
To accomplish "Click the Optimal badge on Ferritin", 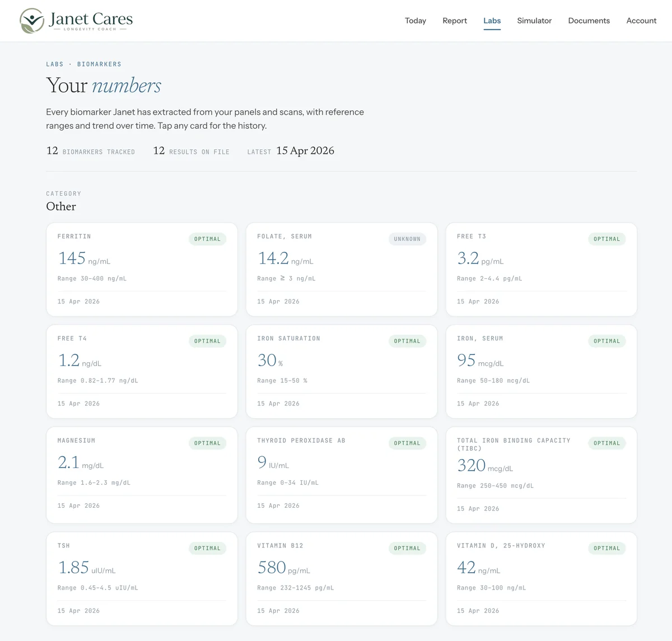I will [207, 239].
